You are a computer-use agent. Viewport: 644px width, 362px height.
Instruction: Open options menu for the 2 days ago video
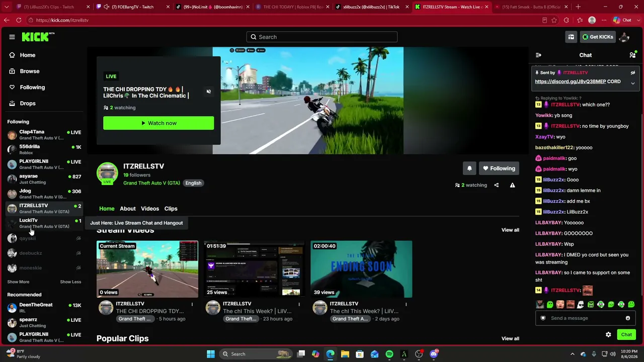406,304
